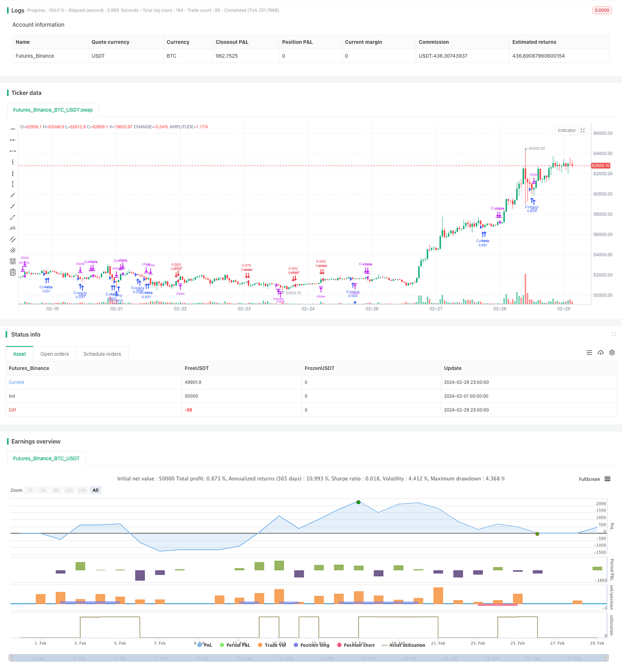The width and height of the screenshot is (622, 672).
Task: Open the options menu beside FullScreen
Action: (x=608, y=479)
